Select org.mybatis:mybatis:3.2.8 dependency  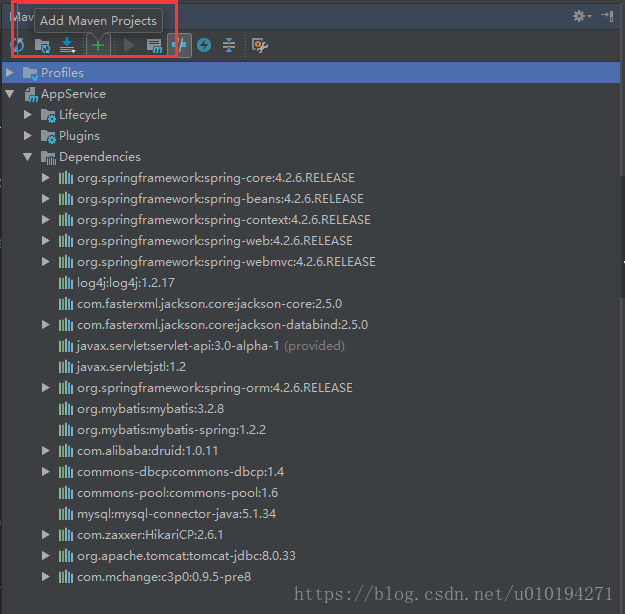tap(150, 409)
